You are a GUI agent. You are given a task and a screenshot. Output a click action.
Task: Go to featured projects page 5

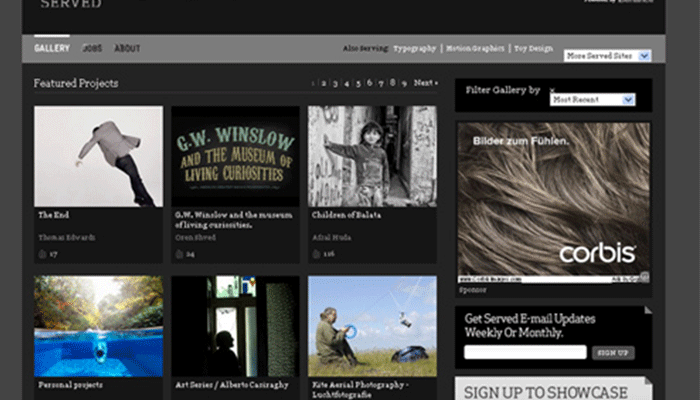[358, 83]
